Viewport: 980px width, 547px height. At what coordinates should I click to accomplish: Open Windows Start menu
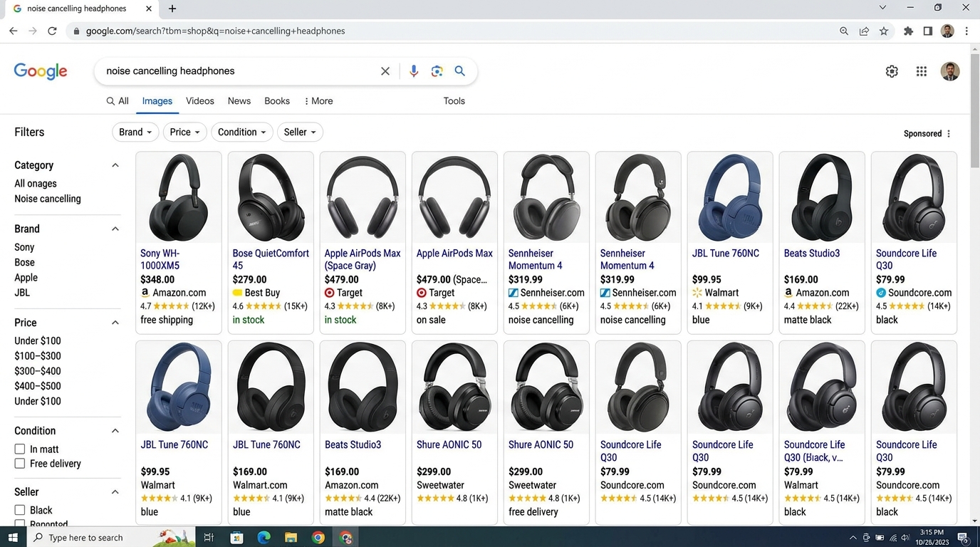13,537
